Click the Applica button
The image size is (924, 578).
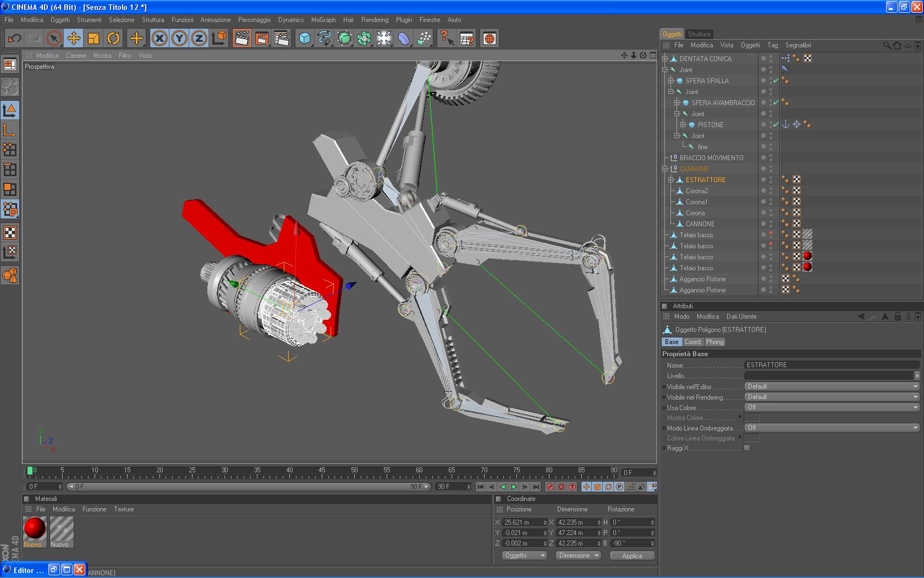click(632, 556)
